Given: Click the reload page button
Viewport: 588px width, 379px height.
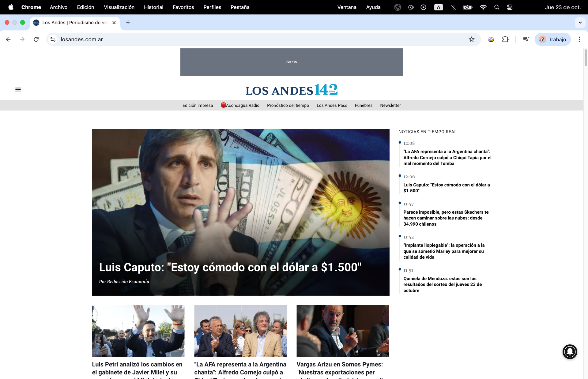Looking at the screenshot, I should click(36, 39).
